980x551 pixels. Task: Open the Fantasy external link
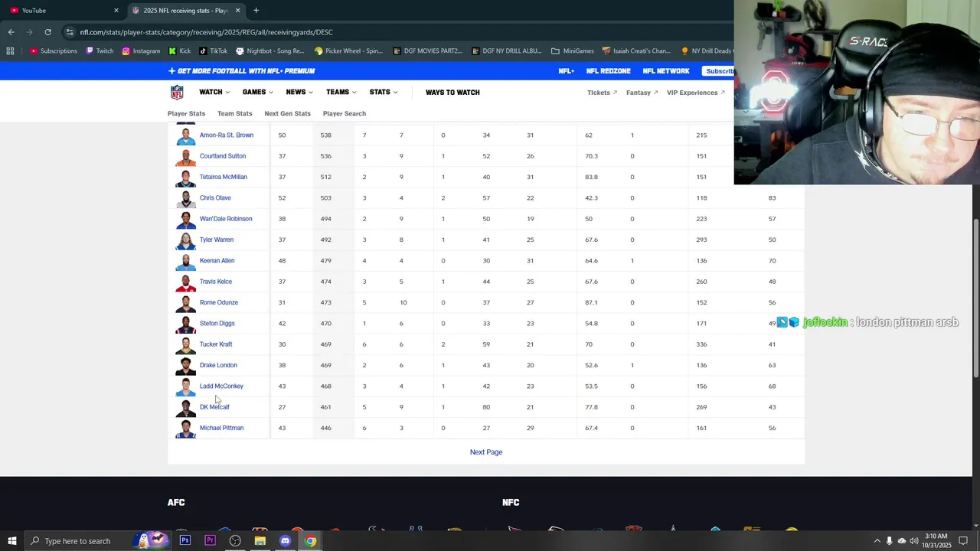[642, 93]
